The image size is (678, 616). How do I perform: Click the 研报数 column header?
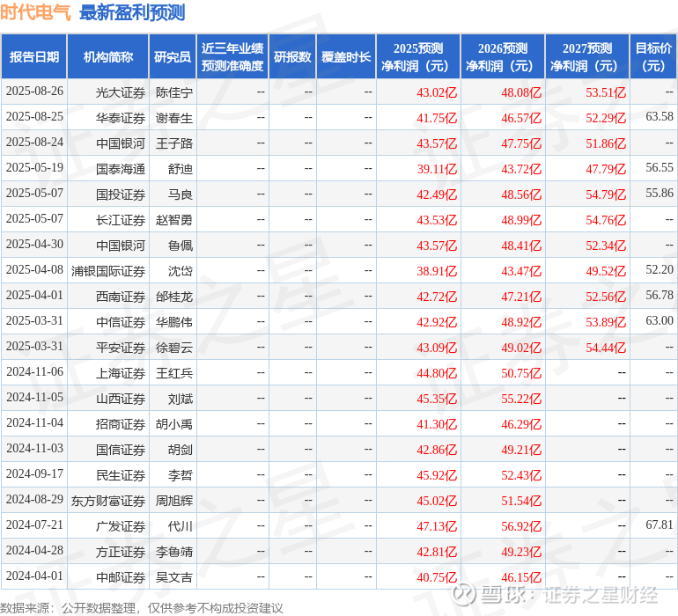(292, 56)
